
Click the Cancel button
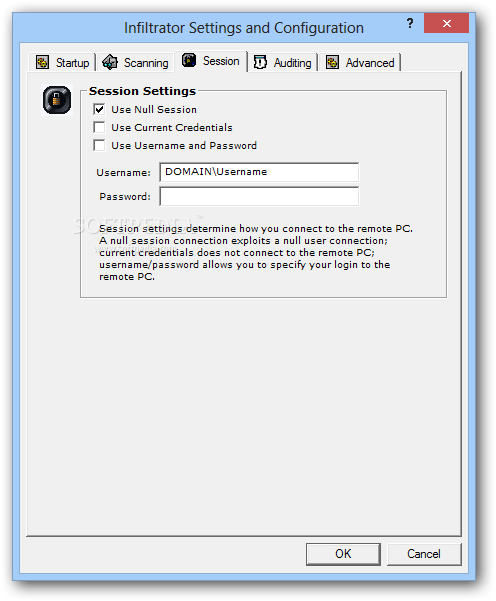(424, 554)
